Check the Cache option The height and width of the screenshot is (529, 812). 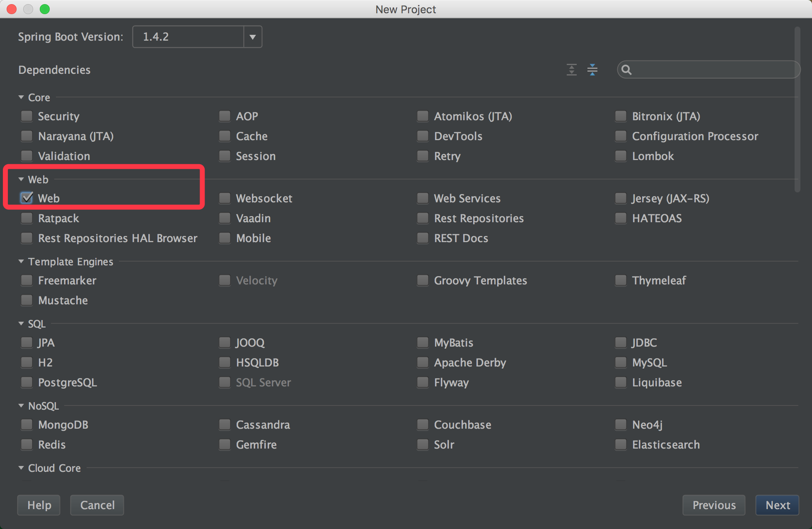pyautogui.click(x=225, y=136)
